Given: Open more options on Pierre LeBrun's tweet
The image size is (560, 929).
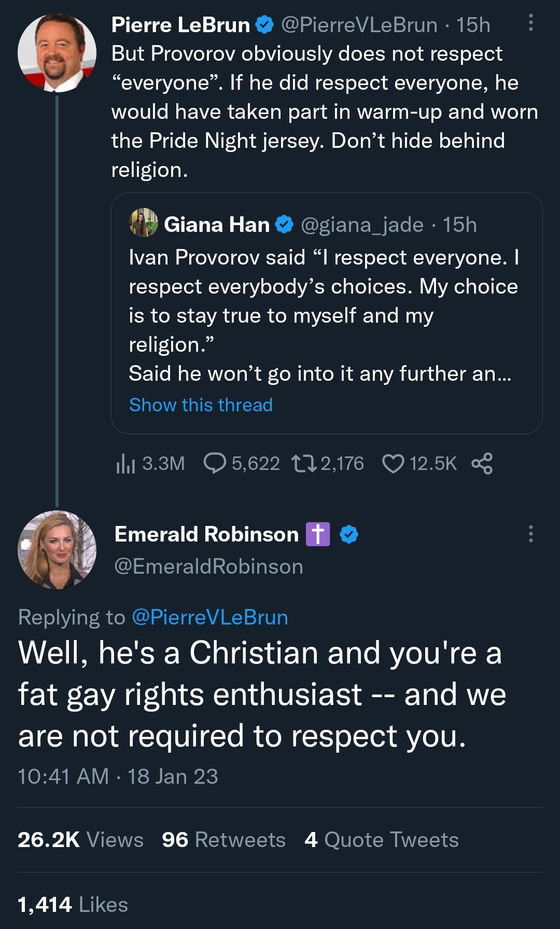Looking at the screenshot, I should click(530, 23).
